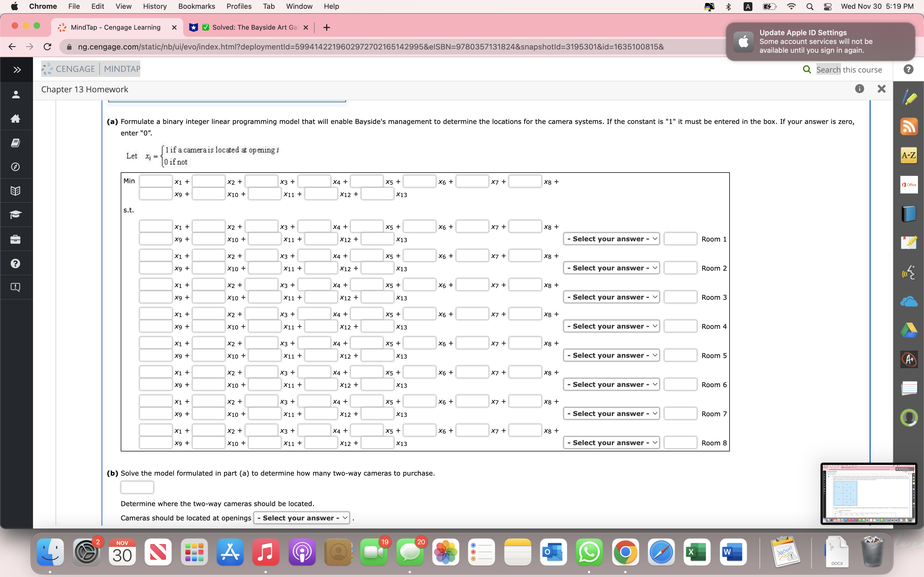Click the info icon beside Chapter 13 Homework

pyautogui.click(x=859, y=89)
